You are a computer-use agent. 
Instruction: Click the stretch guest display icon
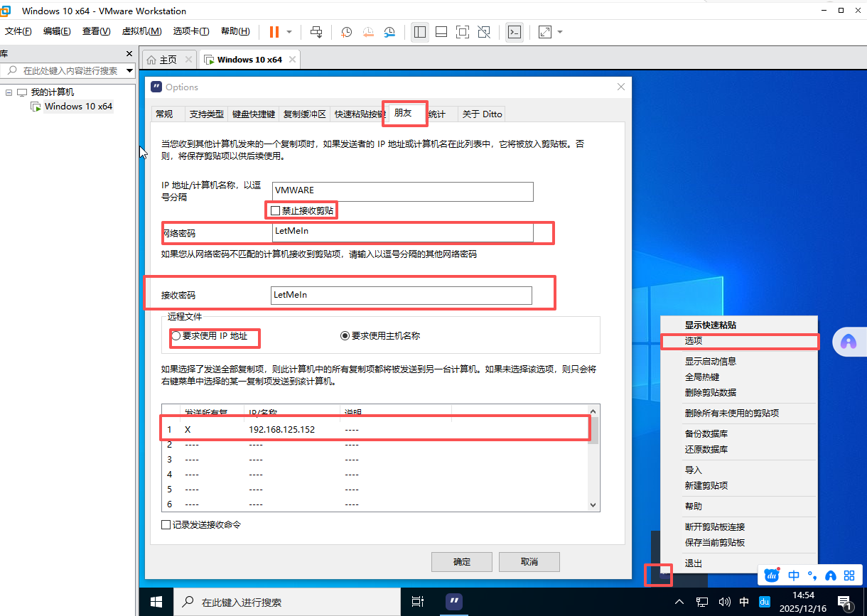545,32
